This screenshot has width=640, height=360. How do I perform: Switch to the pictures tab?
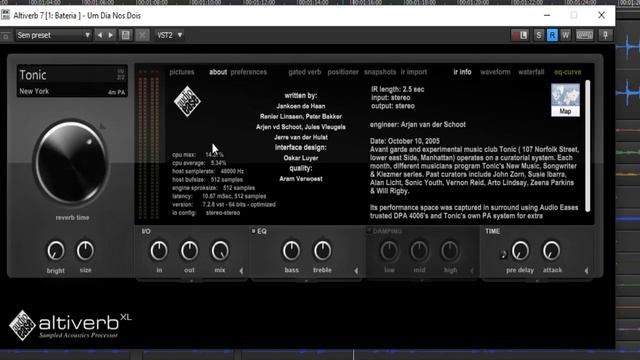click(x=182, y=72)
